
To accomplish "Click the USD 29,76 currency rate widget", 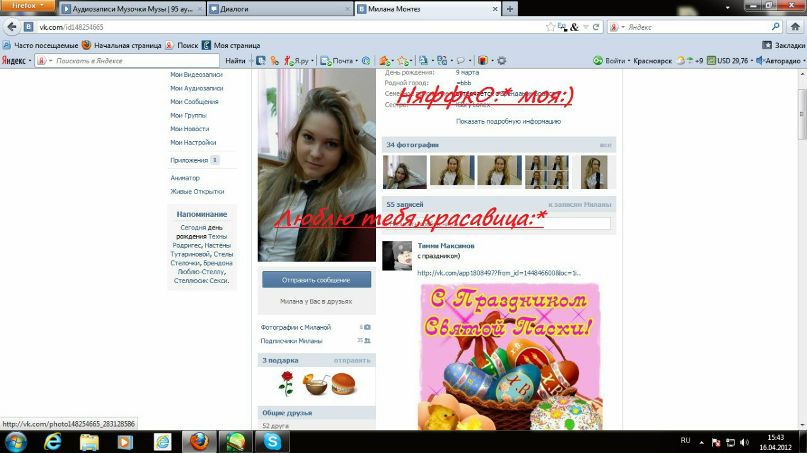I will 728,61.
